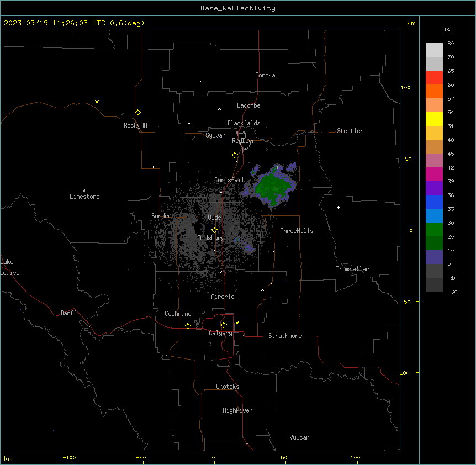
Task: Click the Limestone label
Action: [84, 197]
